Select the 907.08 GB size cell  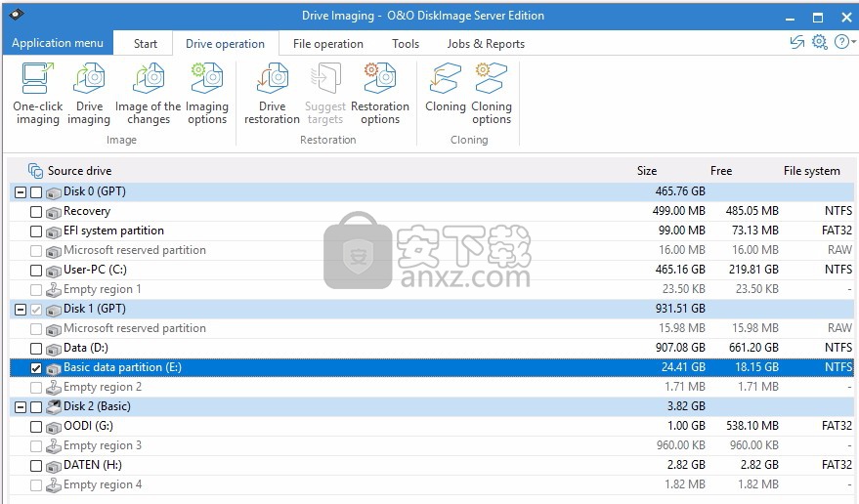680,348
